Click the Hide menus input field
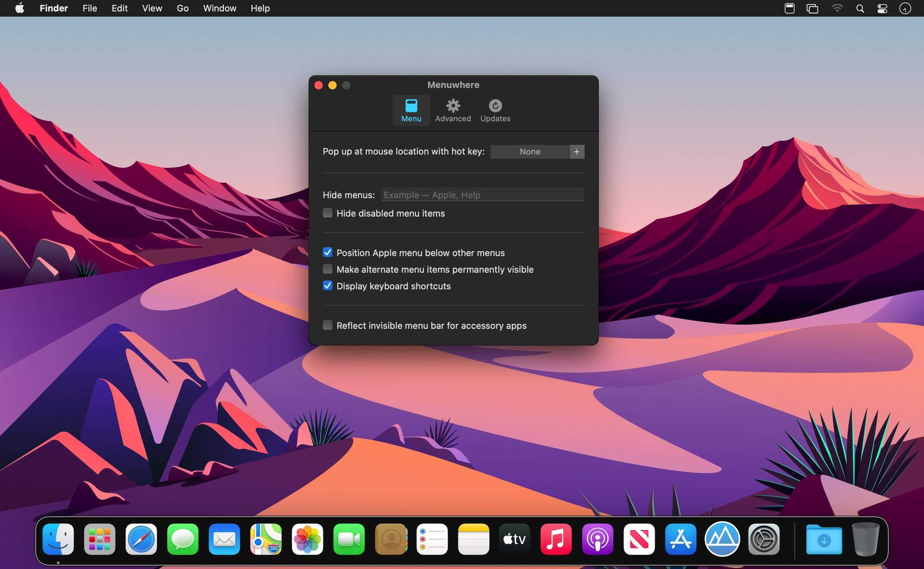 click(482, 195)
